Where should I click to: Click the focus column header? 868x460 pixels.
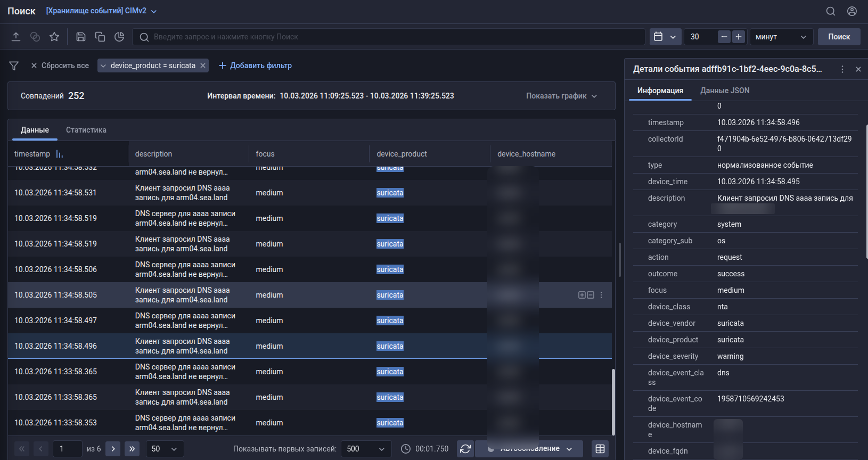265,154
